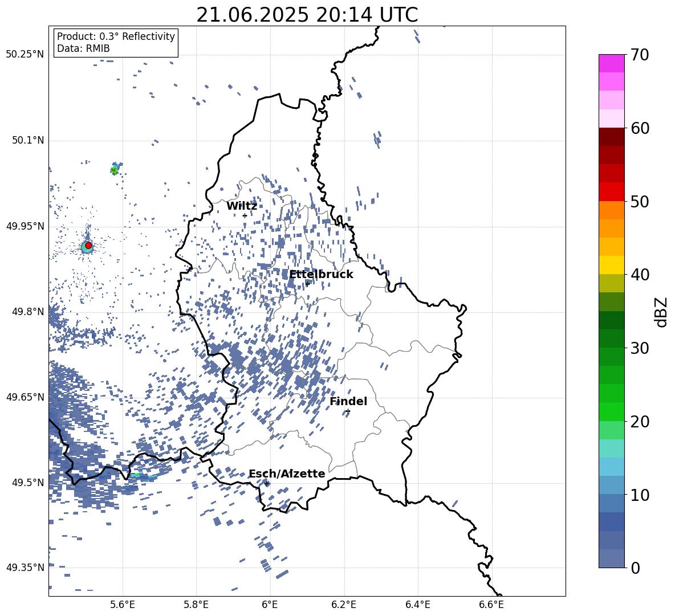The height and width of the screenshot is (616, 675).
Task: Click the 49.5°N latitude label
Action: click(x=28, y=482)
